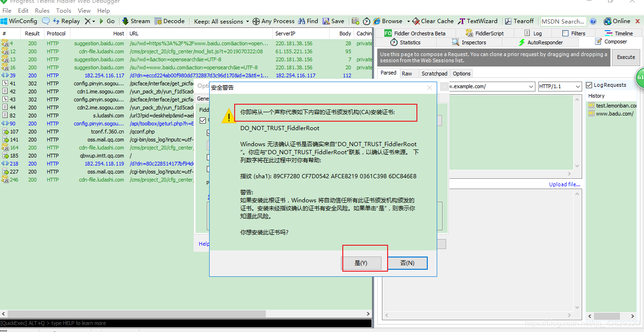The image size is (644, 332).
Task: Click the Tearoff toolbar button
Action: (519, 21)
